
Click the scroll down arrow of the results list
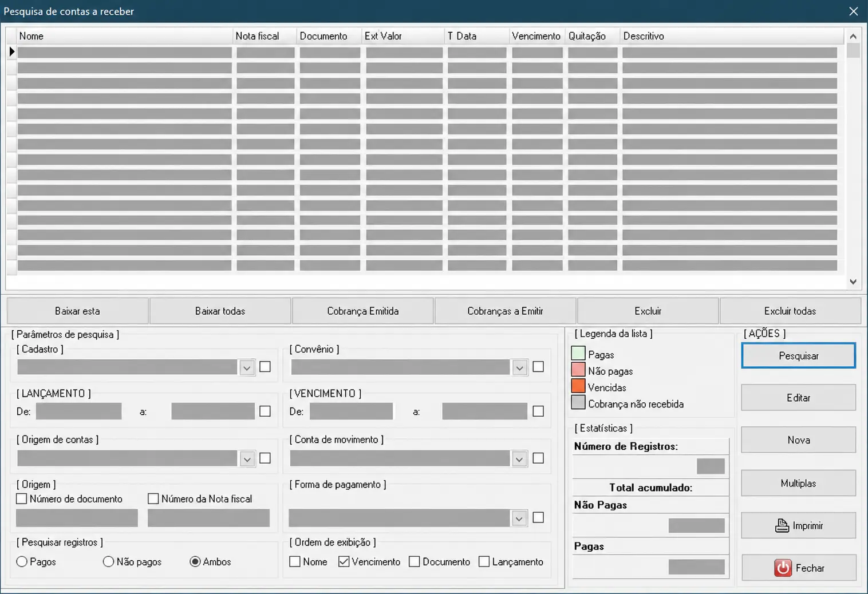(853, 282)
